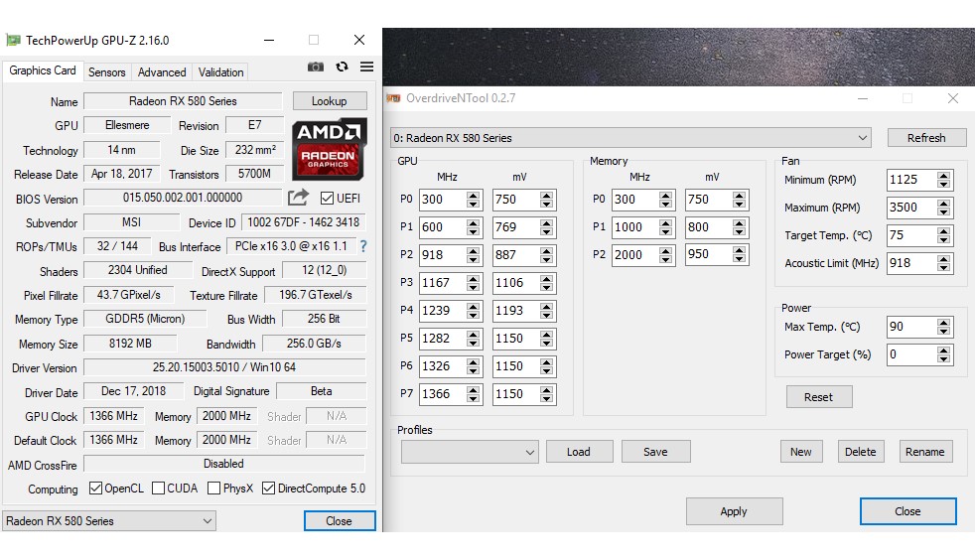Click the Lookup button

coord(330,100)
